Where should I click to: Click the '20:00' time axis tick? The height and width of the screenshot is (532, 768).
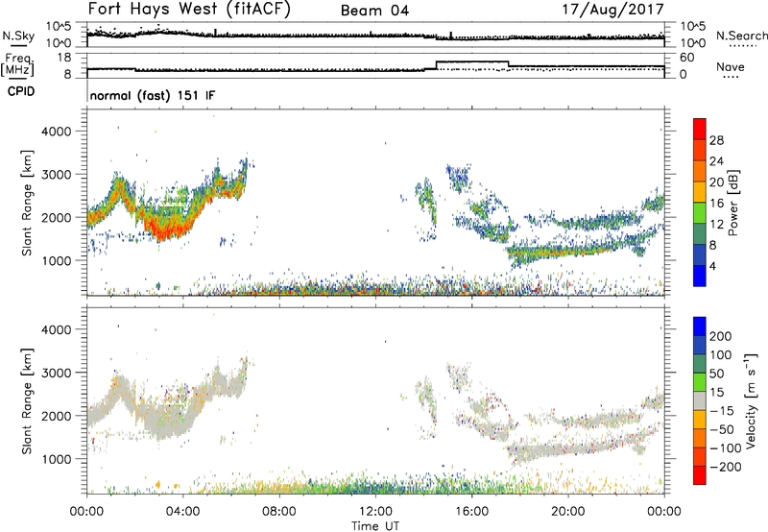pos(568,512)
